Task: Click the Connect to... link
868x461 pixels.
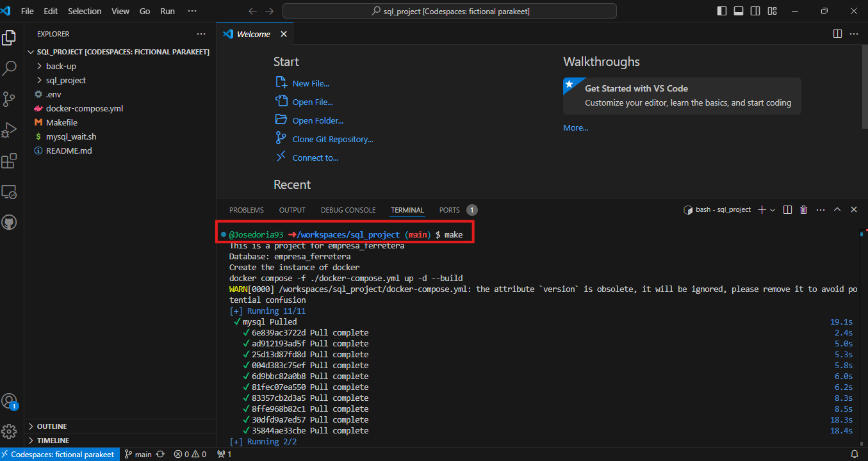Action: [315, 158]
